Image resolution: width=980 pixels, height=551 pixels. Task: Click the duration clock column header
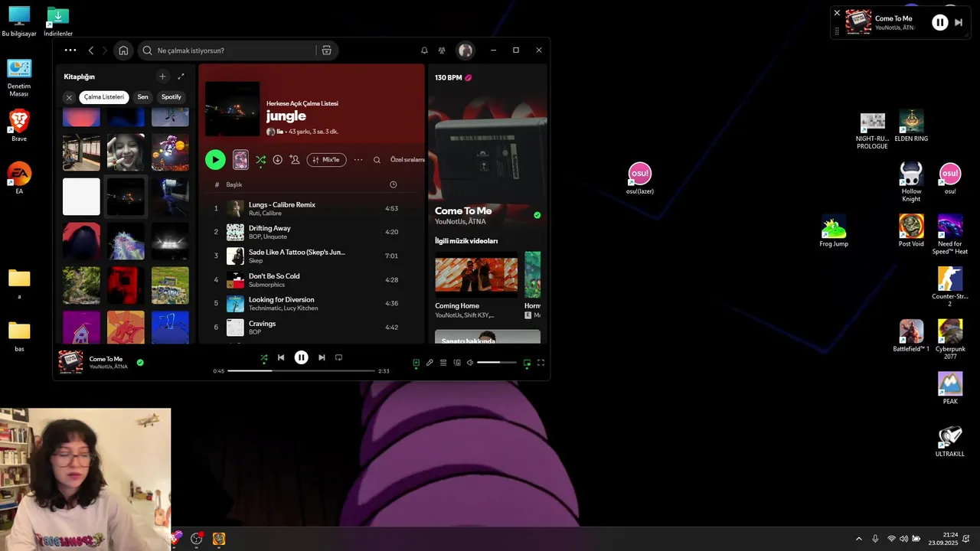click(x=393, y=184)
